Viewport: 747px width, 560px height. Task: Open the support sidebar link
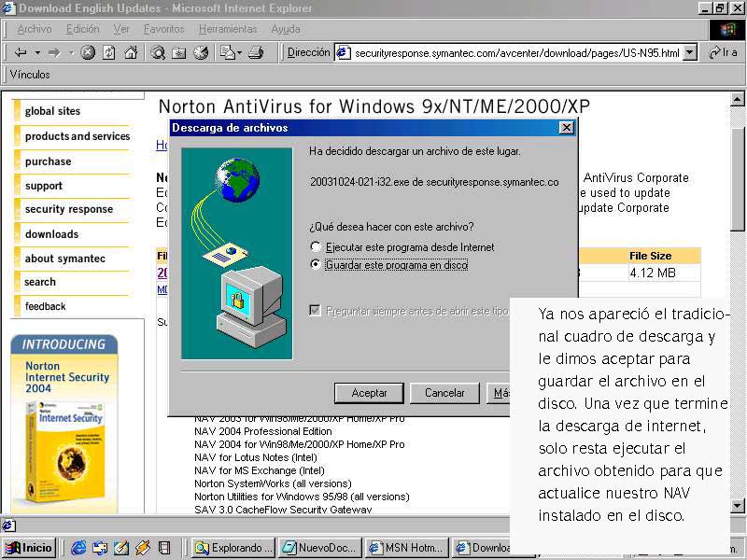43,186
